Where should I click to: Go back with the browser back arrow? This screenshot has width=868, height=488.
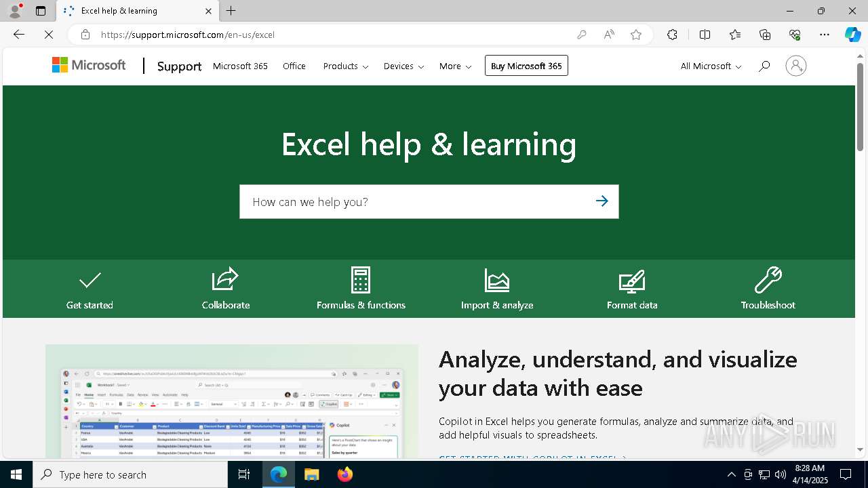coord(19,35)
